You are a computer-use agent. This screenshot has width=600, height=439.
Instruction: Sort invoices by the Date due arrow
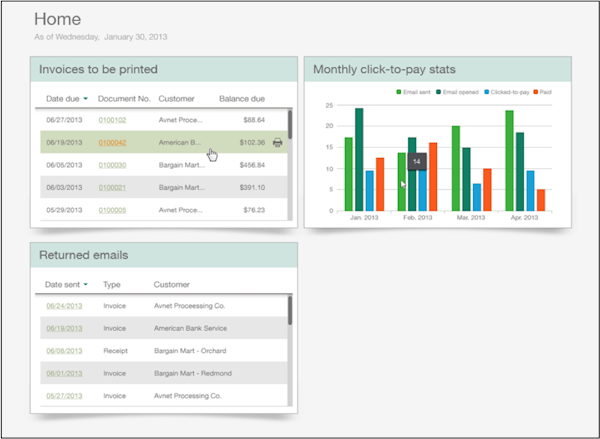tap(86, 100)
